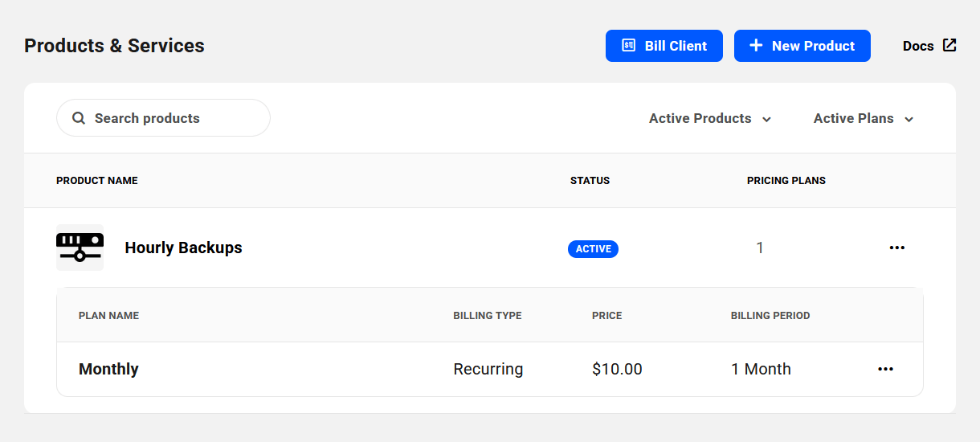Open the three-dot menu for Monthly plan

tap(885, 369)
